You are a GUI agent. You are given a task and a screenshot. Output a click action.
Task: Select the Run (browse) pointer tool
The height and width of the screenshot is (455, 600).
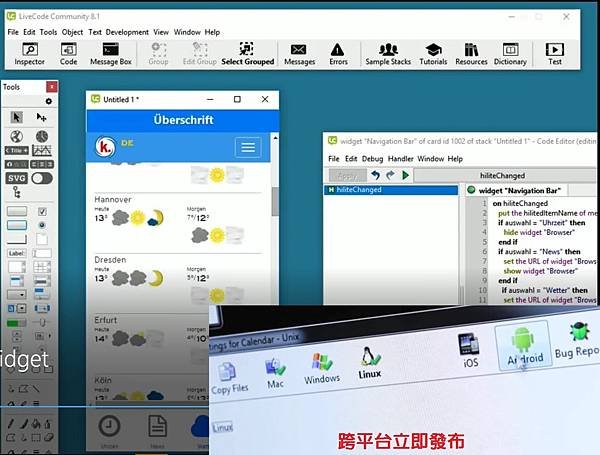(16, 117)
